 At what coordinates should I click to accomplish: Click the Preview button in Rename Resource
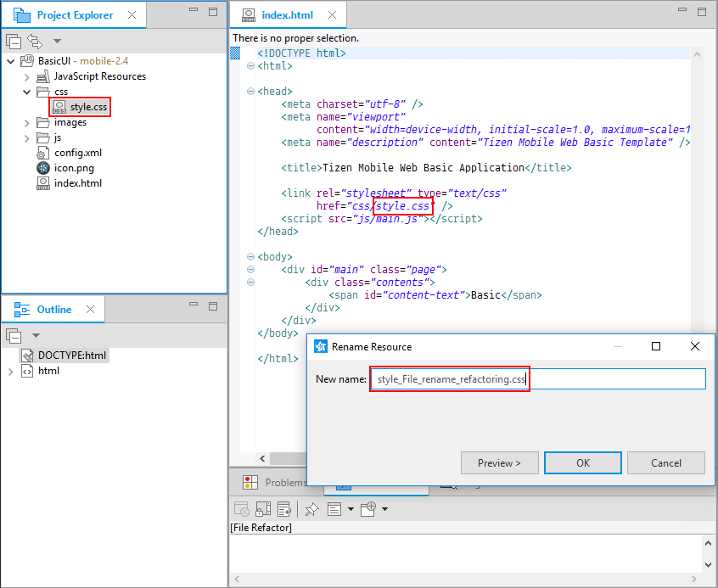[x=500, y=462]
